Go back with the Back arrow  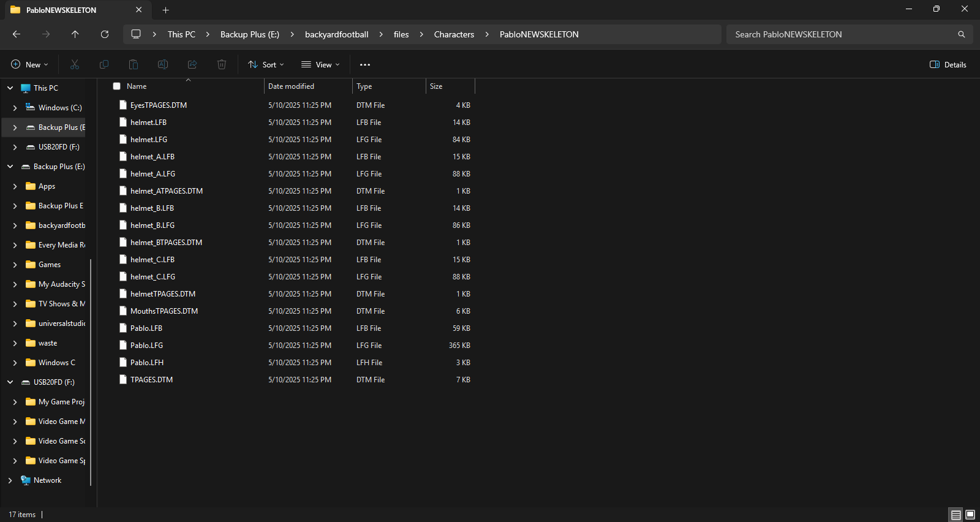point(17,34)
